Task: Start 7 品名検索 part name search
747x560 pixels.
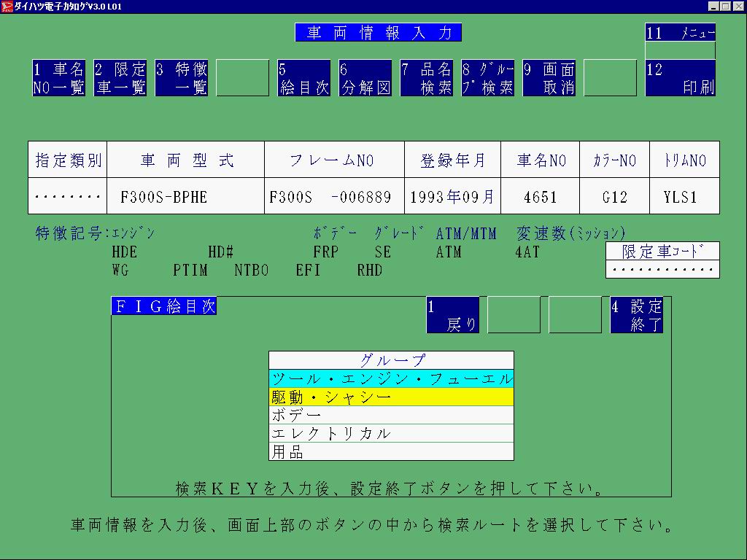Action: pos(426,78)
